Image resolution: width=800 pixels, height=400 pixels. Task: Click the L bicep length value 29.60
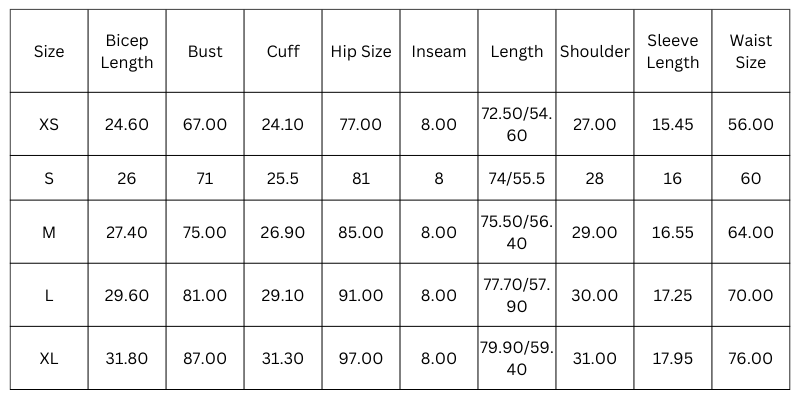click(x=127, y=295)
